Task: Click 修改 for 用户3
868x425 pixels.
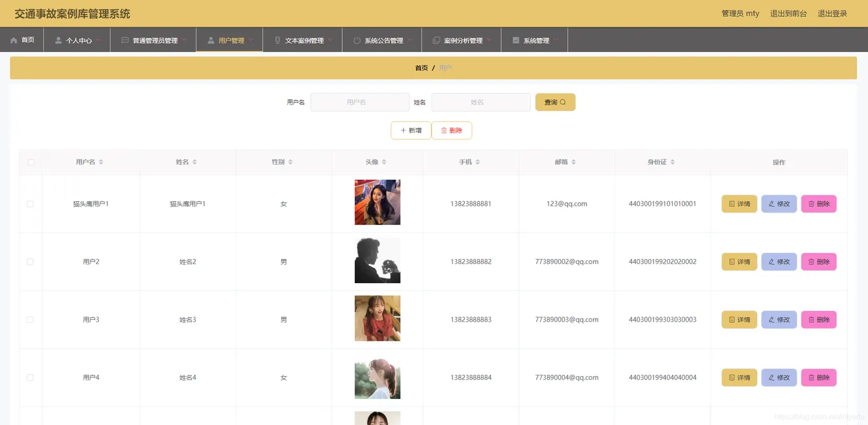Action: tap(779, 320)
